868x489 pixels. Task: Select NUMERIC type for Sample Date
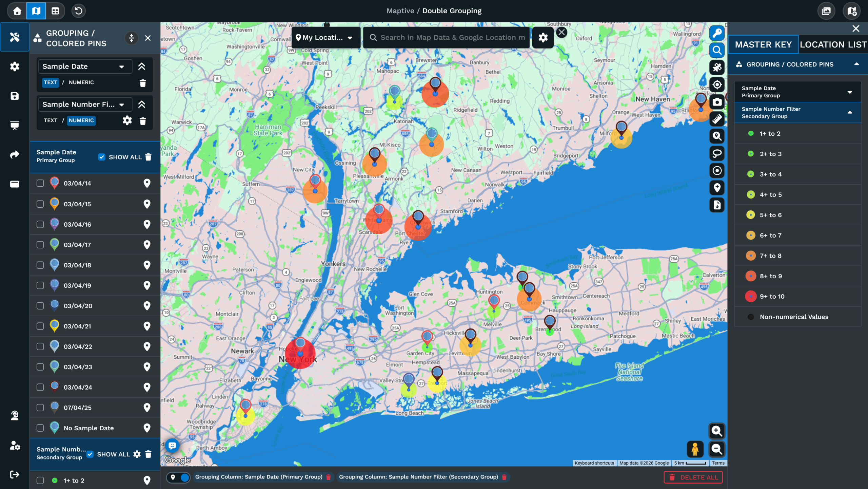coord(81,82)
